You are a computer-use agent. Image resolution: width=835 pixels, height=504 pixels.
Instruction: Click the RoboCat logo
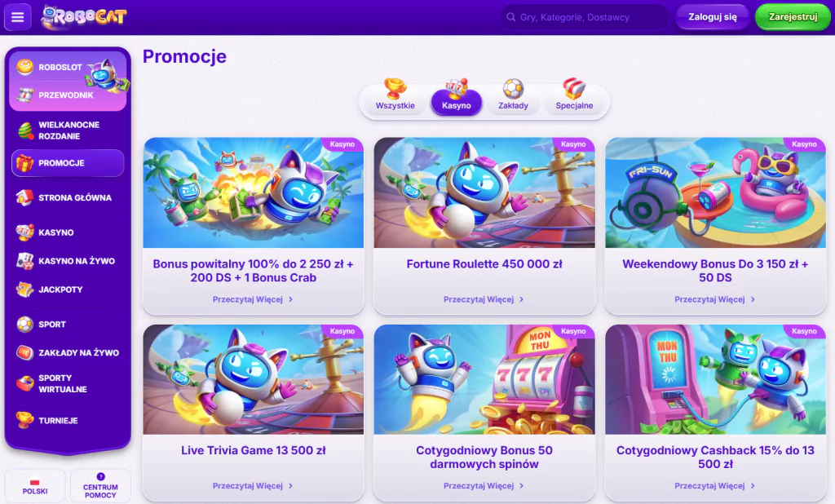coord(84,16)
